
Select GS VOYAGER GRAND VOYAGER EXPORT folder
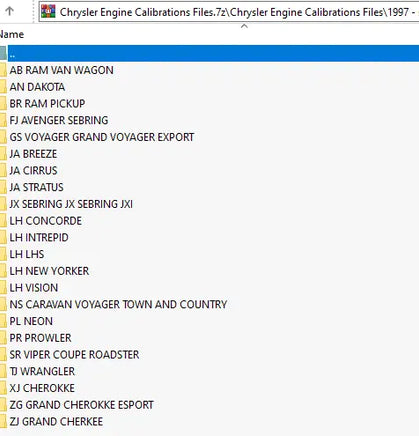point(102,137)
